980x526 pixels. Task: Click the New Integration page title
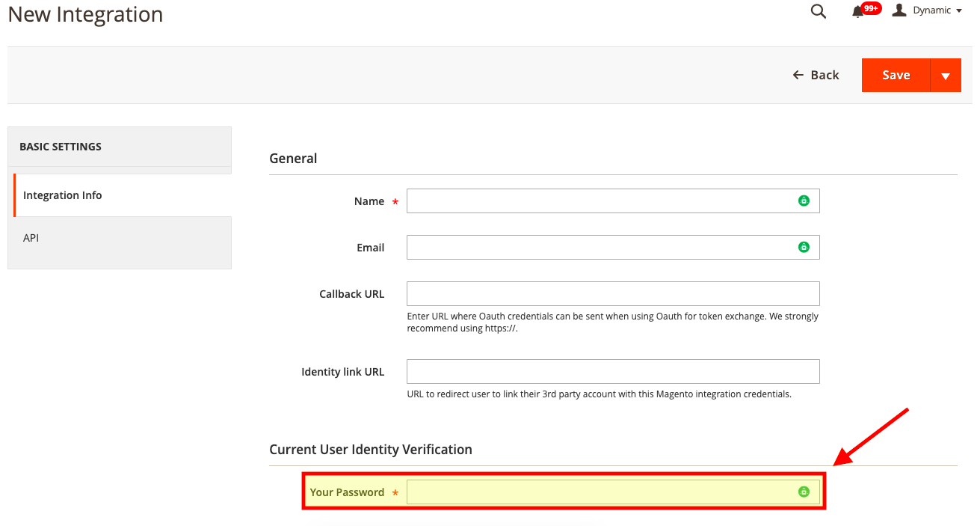(x=85, y=14)
